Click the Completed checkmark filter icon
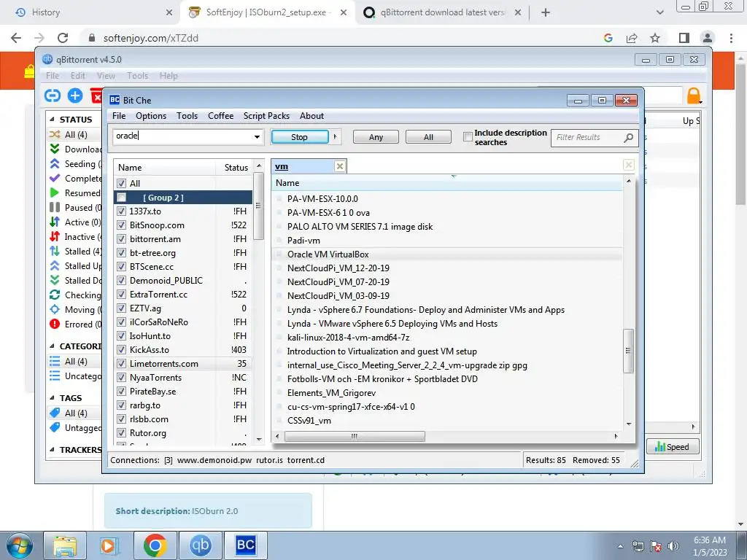The image size is (747, 560). coord(55,178)
